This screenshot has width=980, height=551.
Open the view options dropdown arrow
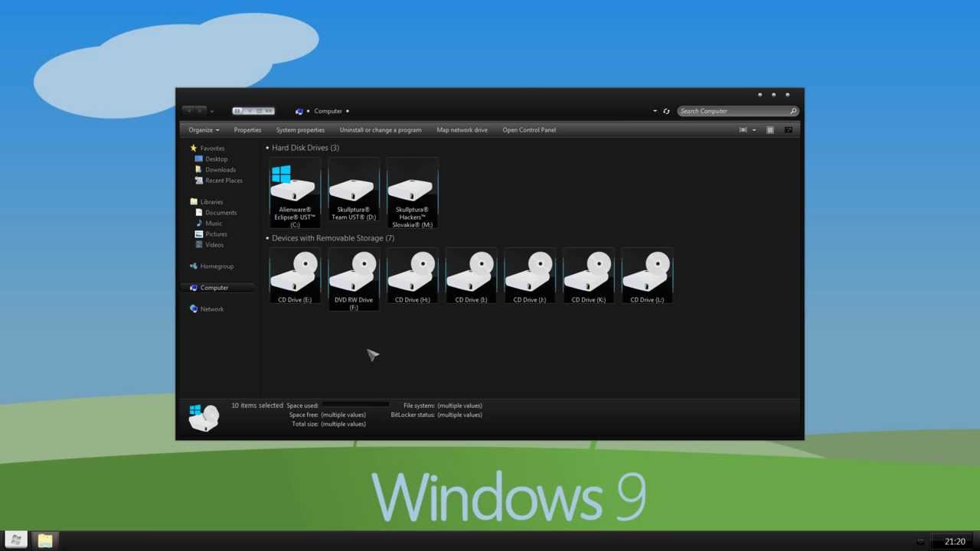pyautogui.click(x=754, y=130)
